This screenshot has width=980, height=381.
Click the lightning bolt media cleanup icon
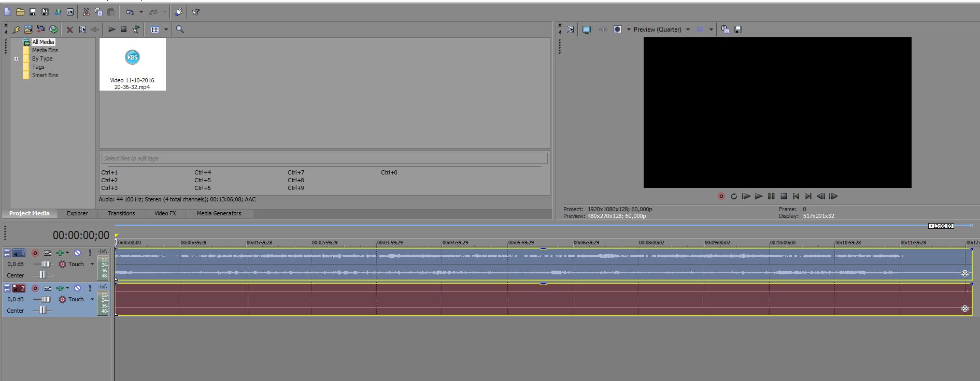(16, 30)
